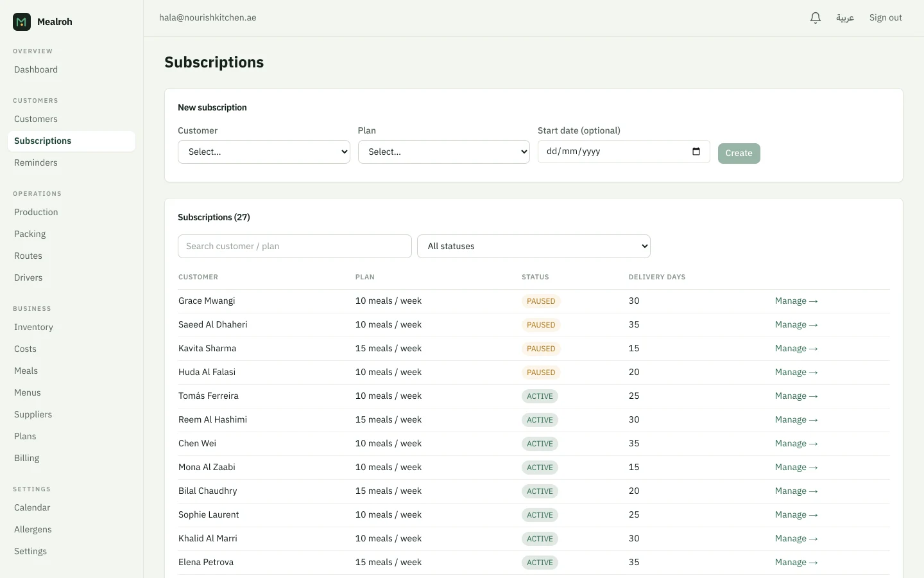The height and width of the screenshot is (578, 924).
Task: Manage Saeed Al Dhaheri's subscription
Action: [x=796, y=325]
